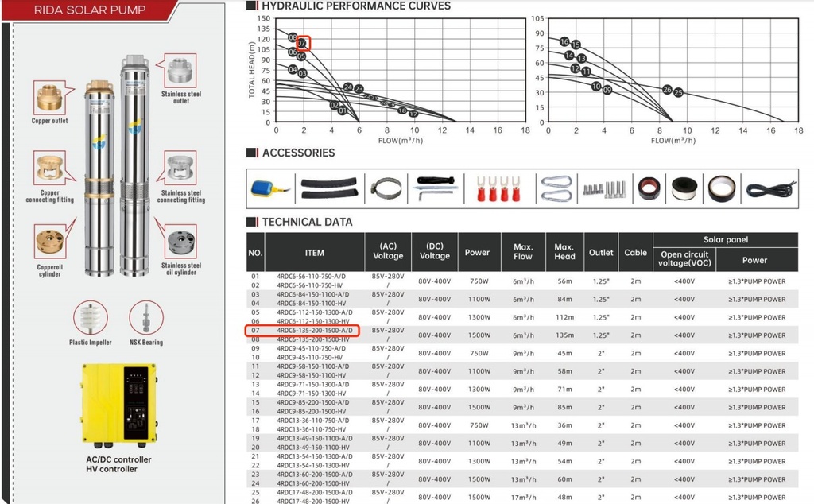This screenshot has height=504, width=814.
Task: Select the 56m max head cell
Action: 565,281
